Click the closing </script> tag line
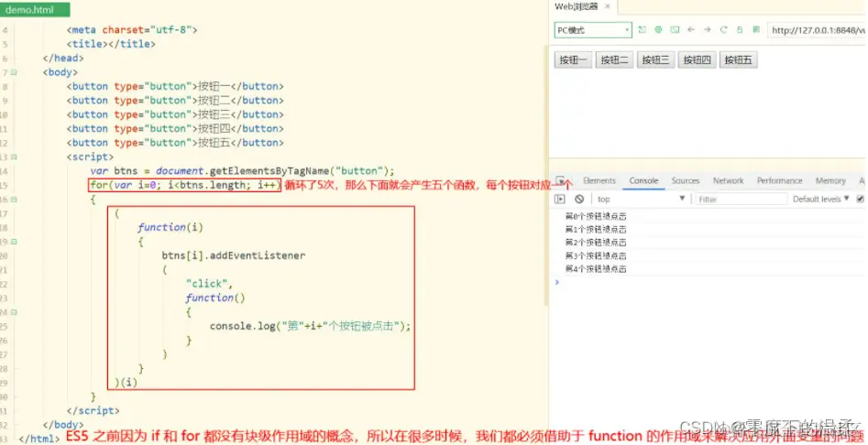This screenshot has width=868, height=445. pos(93,410)
